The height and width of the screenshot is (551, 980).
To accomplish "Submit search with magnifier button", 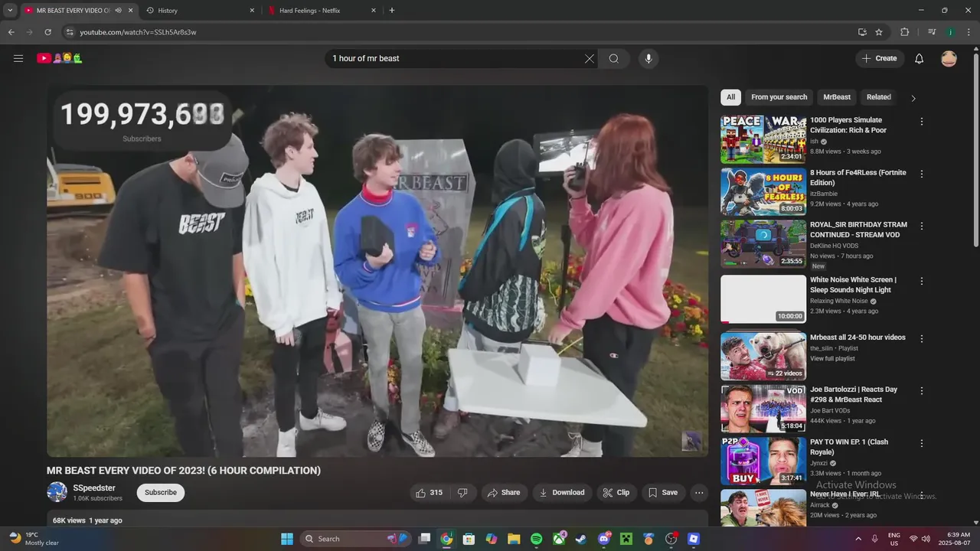I will tap(614, 58).
